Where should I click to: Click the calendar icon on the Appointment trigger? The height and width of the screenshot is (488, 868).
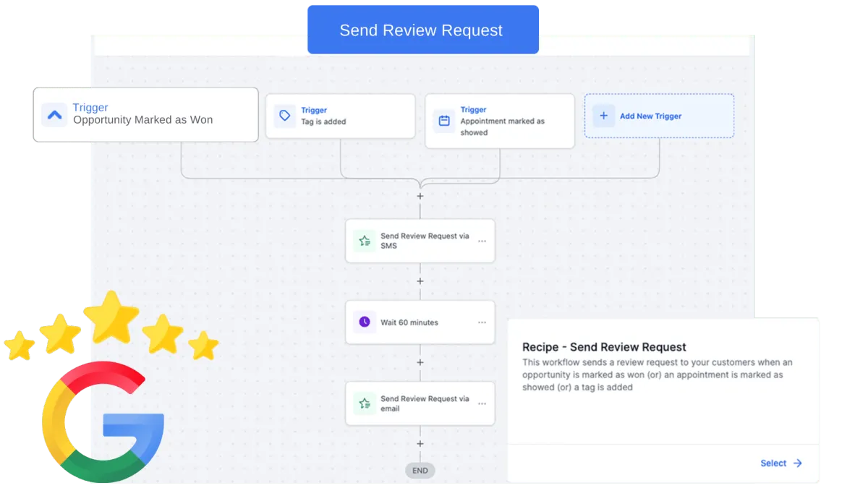[446, 121]
